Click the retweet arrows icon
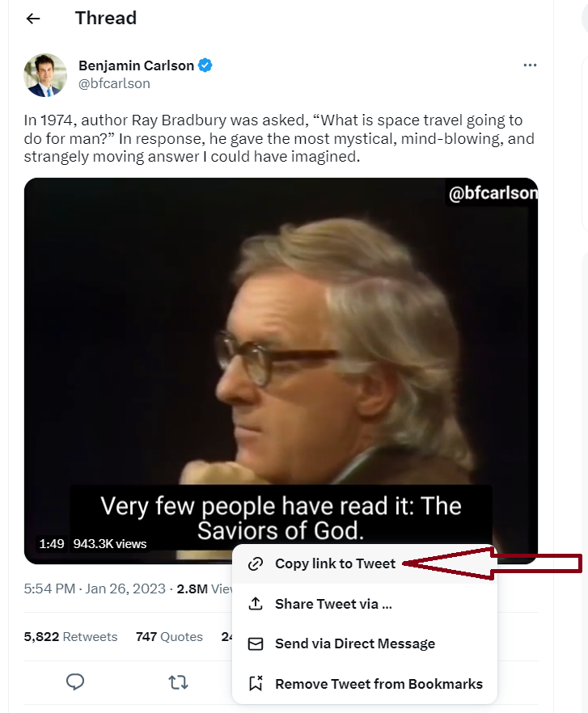The width and height of the screenshot is (588, 713). pos(178,682)
